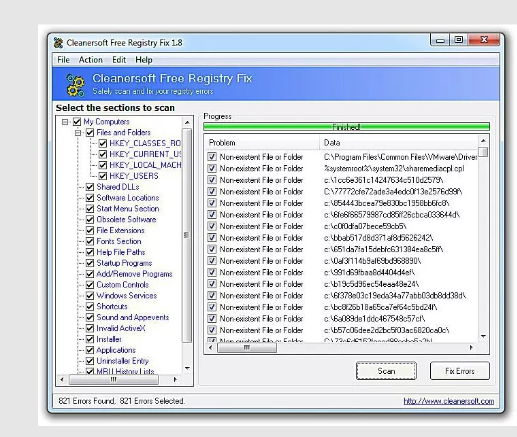
Task: Select the Uninstaller Entry item
Action: pos(122,361)
